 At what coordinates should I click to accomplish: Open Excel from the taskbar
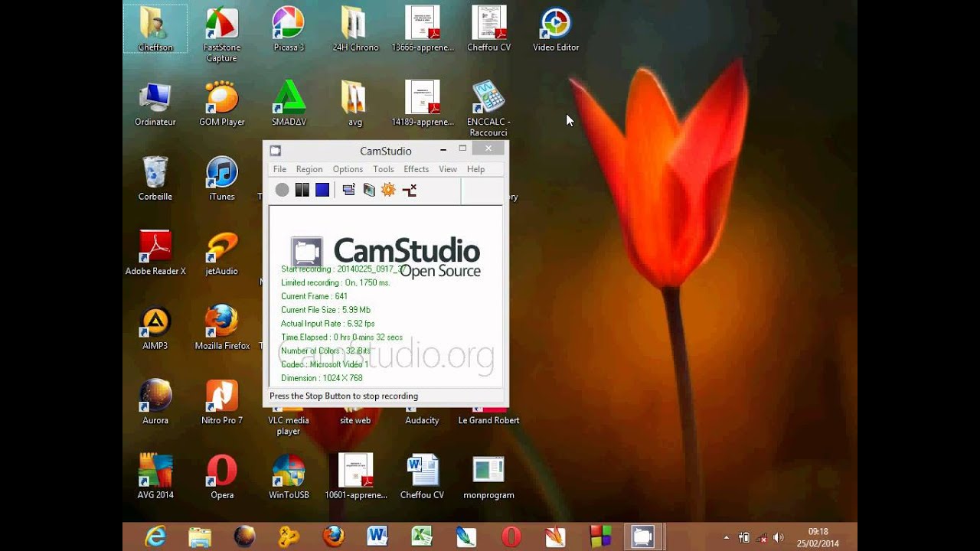422,536
